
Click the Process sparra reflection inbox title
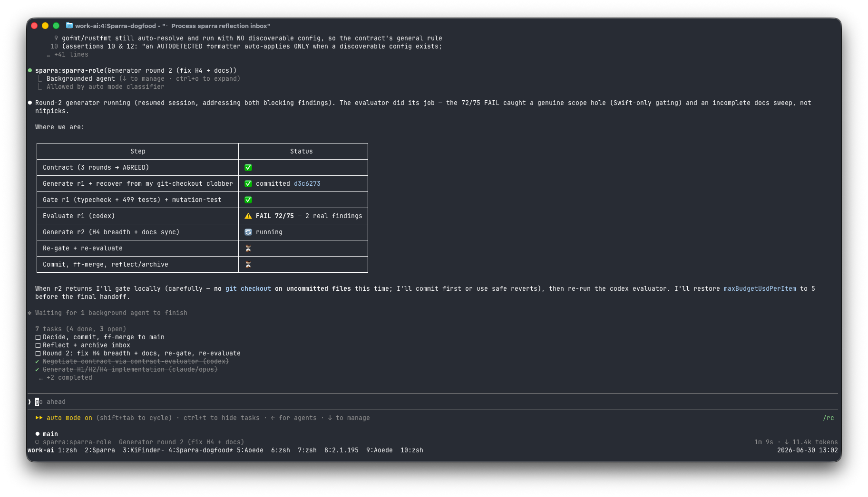[221, 26]
